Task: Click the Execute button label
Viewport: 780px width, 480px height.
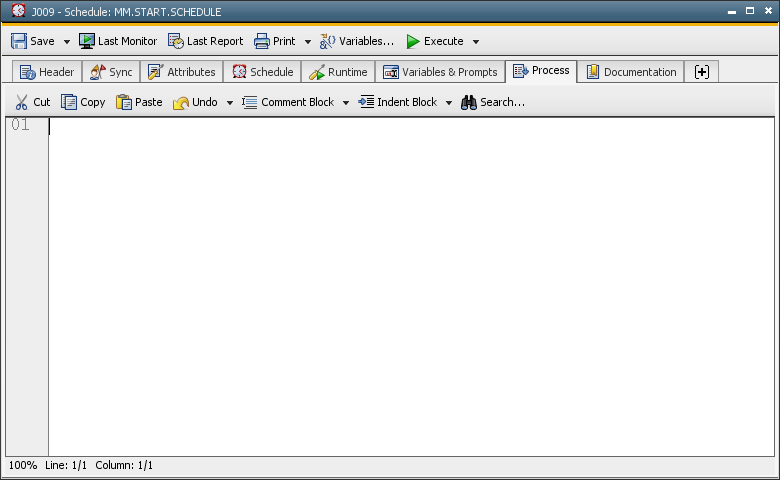Action: coord(444,41)
